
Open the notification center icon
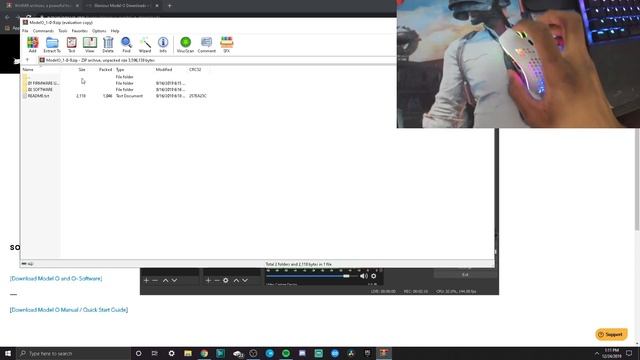pyautogui.click(x=629, y=353)
